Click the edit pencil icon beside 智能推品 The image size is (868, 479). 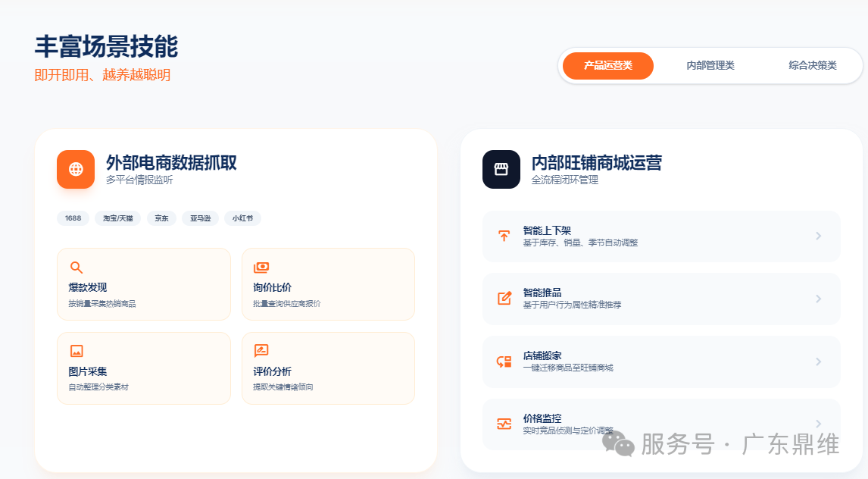[504, 299]
